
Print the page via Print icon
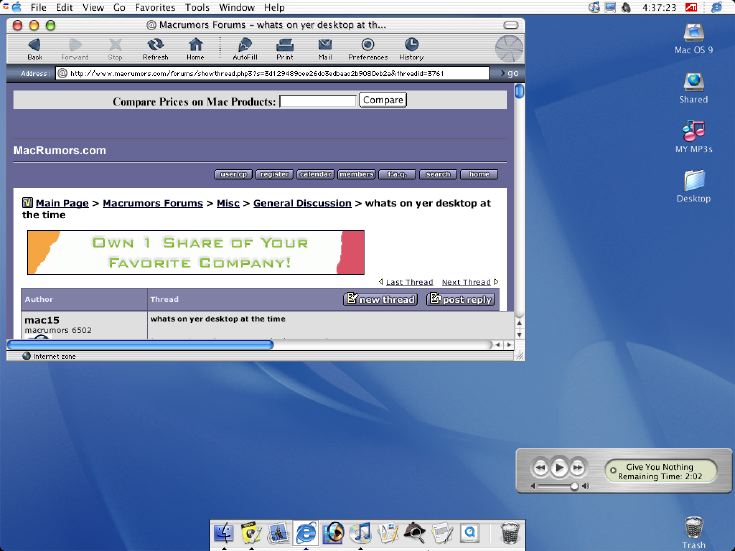click(285, 45)
